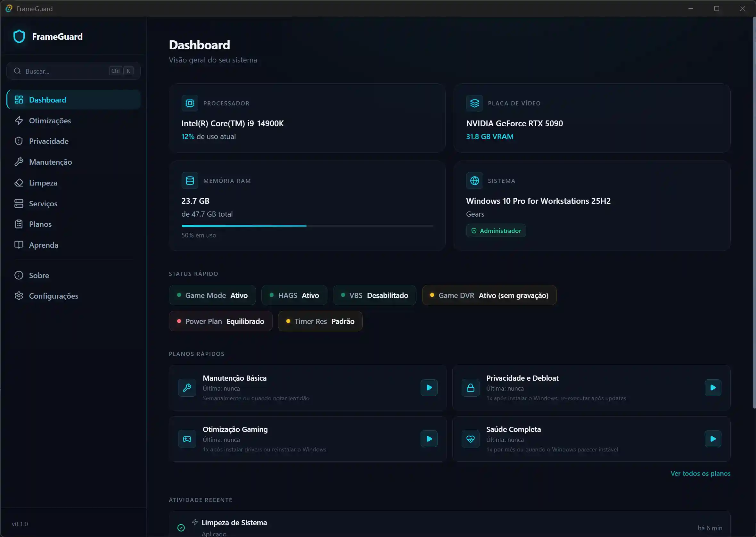Select the Aprenda book icon
The width and height of the screenshot is (756, 537).
point(19,245)
